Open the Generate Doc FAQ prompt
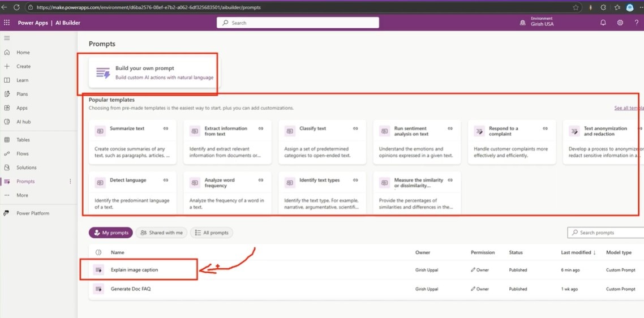 131,289
